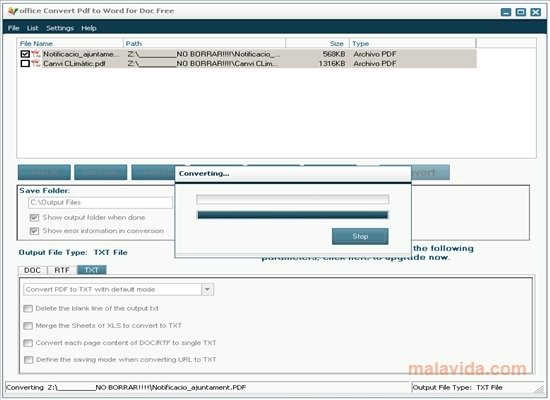This screenshot has width=550, height=400.
Task: Sort list by Size column header
Action: [x=317, y=44]
